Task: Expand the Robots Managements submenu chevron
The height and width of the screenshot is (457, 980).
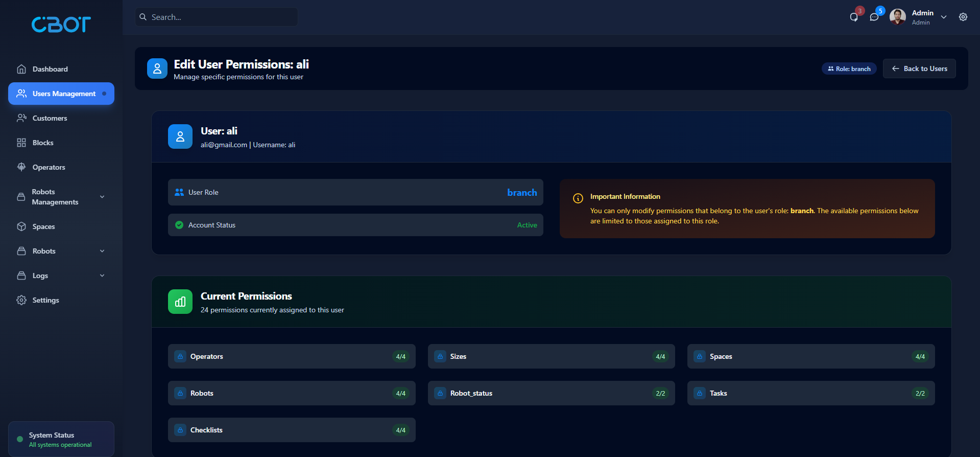Action: pyautogui.click(x=102, y=197)
